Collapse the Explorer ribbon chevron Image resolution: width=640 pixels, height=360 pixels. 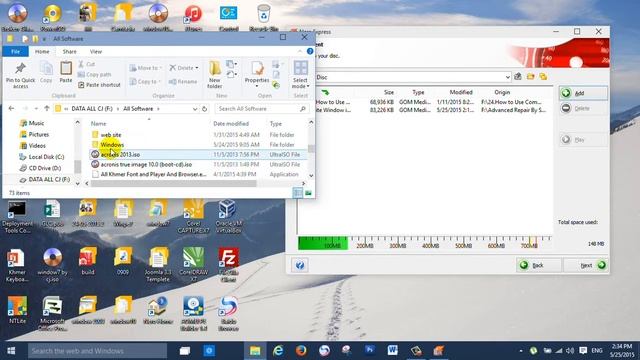tap(300, 51)
